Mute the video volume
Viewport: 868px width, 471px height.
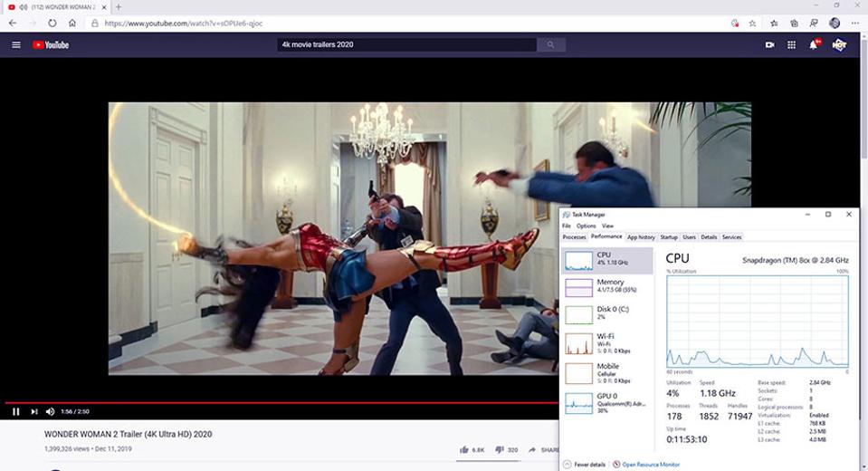(51, 412)
